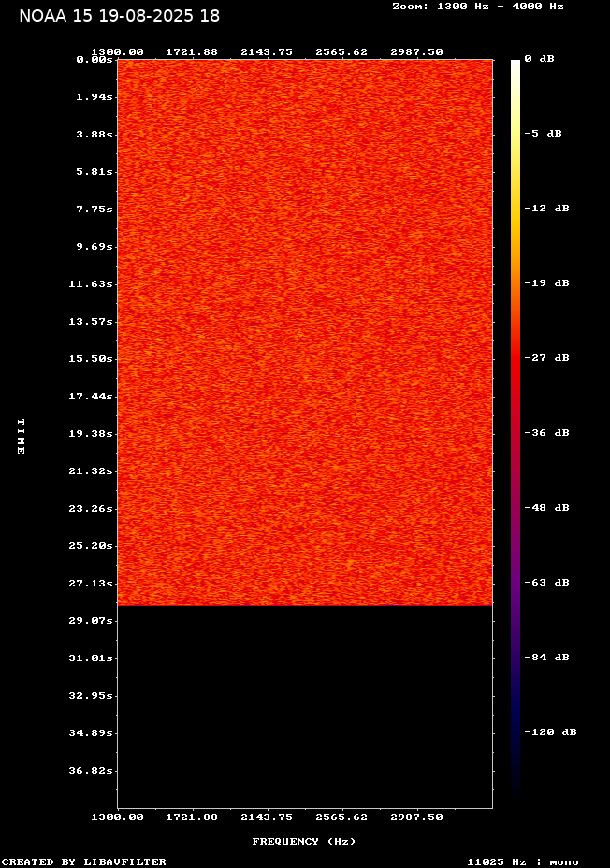Select the '13.57s' time label
This screenshot has height=868, width=610.
click(91, 321)
